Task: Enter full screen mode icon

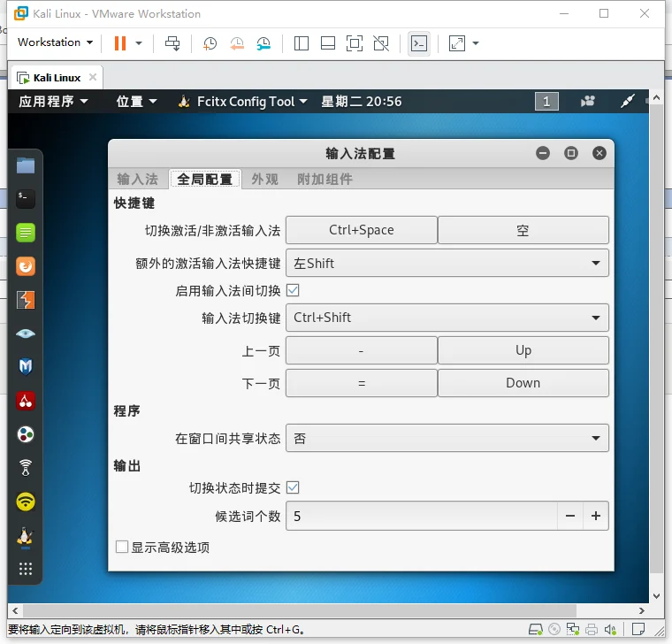Action: [x=355, y=42]
